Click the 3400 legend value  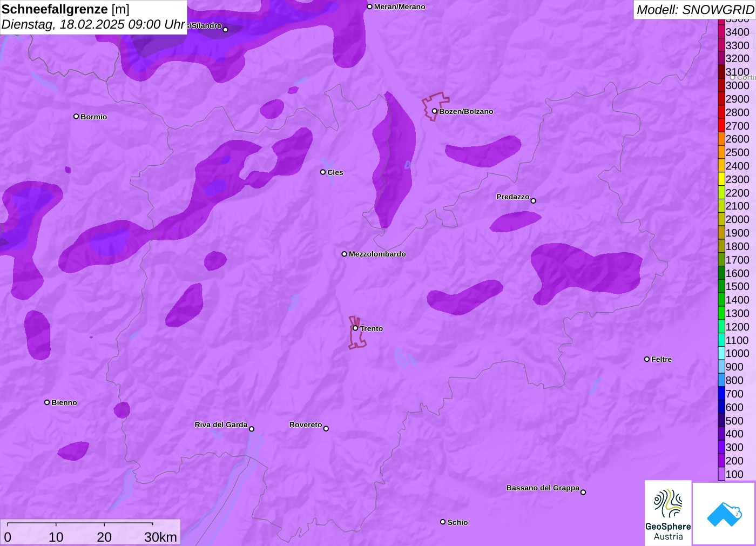click(738, 32)
